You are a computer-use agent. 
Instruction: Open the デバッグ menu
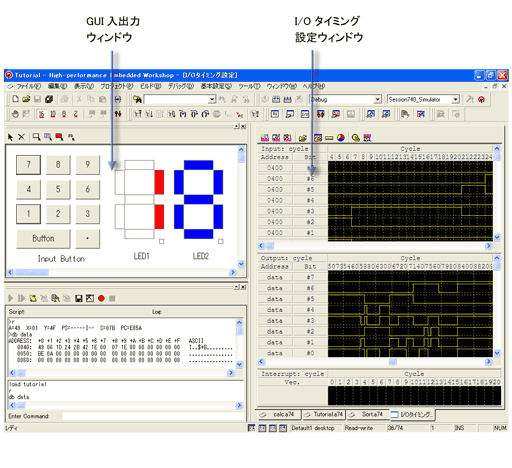point(181,86)
